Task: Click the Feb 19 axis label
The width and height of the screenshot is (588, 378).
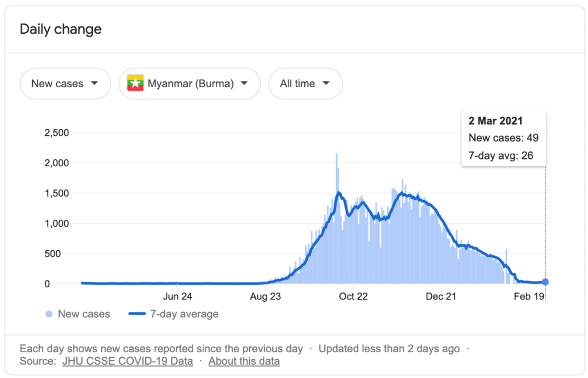Action: 529,297
